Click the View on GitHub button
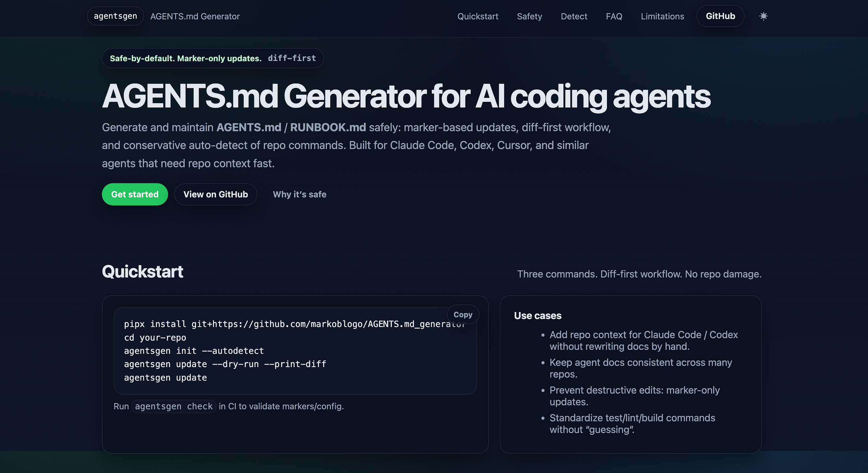This screenshot has width=868, height=473. [216, 194]
